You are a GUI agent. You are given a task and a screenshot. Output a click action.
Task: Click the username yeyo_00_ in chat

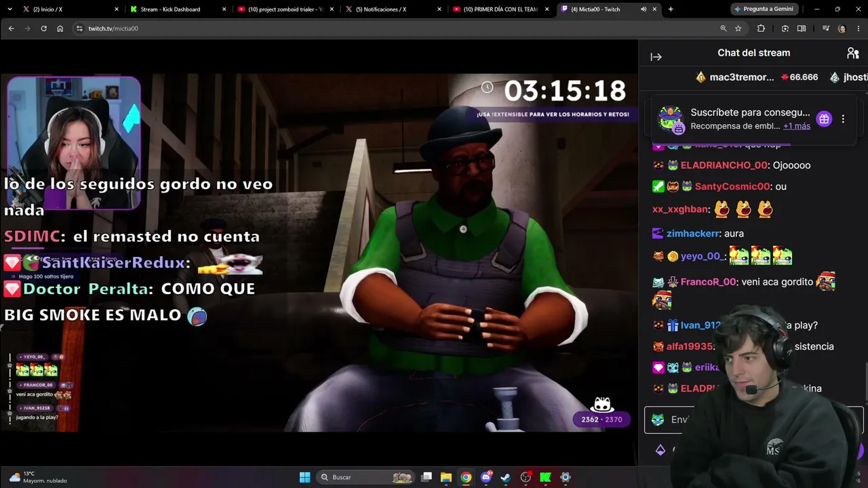coord(703,256)
